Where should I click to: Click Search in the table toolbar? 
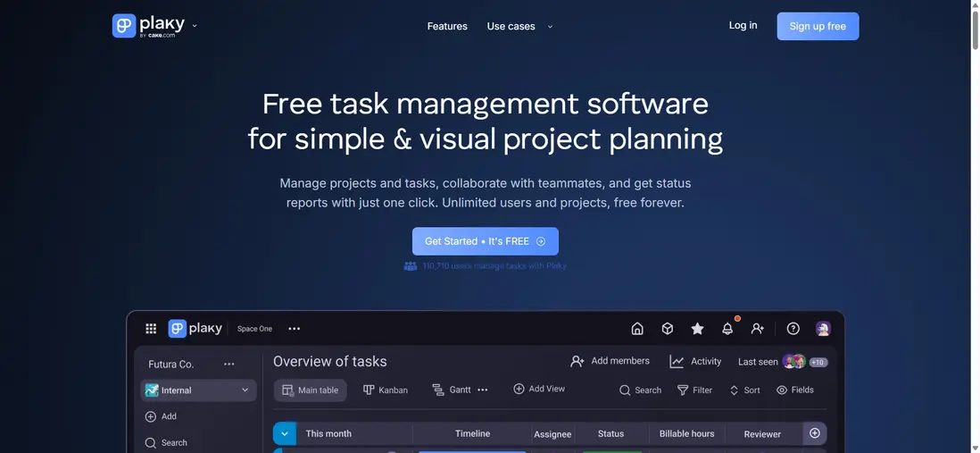click(641, 390)
